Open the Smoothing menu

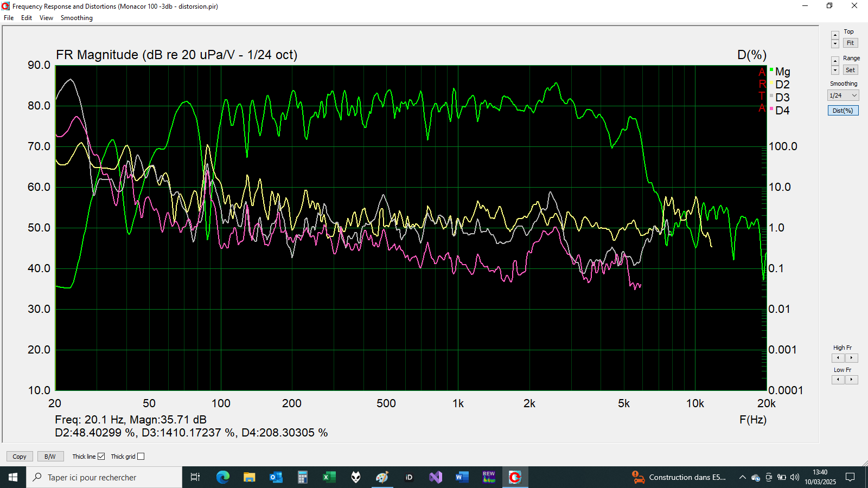coord(76,18)
